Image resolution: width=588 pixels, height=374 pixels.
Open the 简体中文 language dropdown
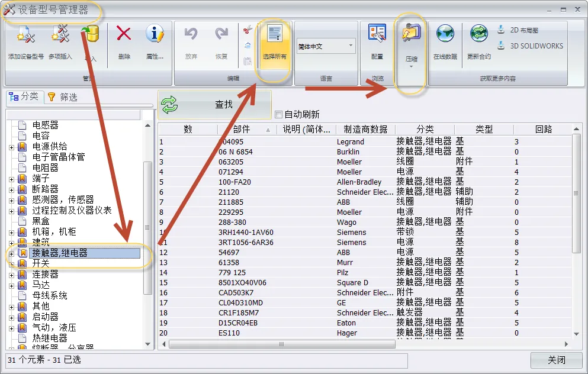[x=326, y=46]
